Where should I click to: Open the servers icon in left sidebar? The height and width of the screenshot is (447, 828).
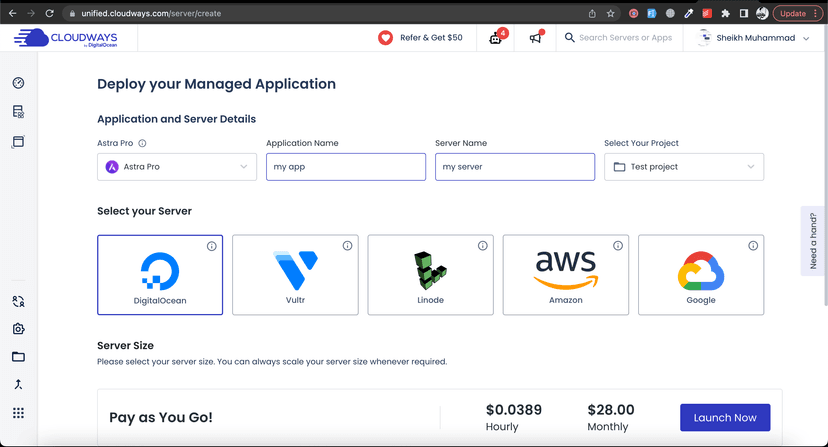[x=18, y=111]
